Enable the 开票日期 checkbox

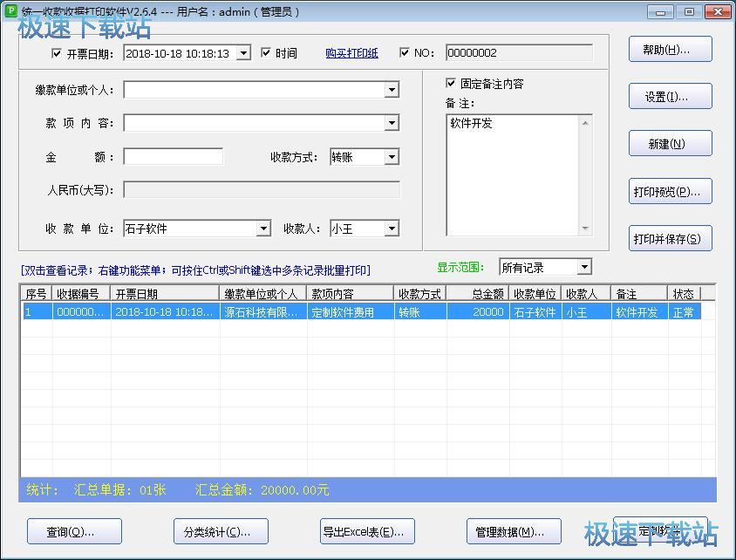[x=58, y=53]
